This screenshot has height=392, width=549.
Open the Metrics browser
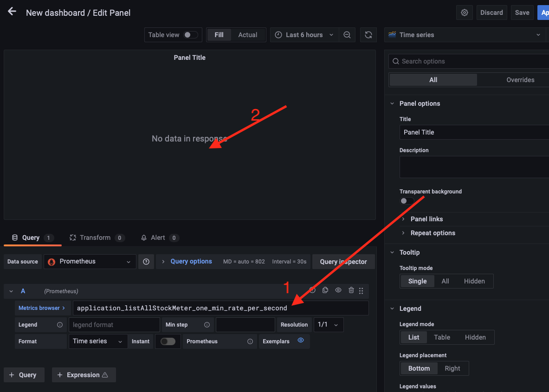(x=42, y=308)
